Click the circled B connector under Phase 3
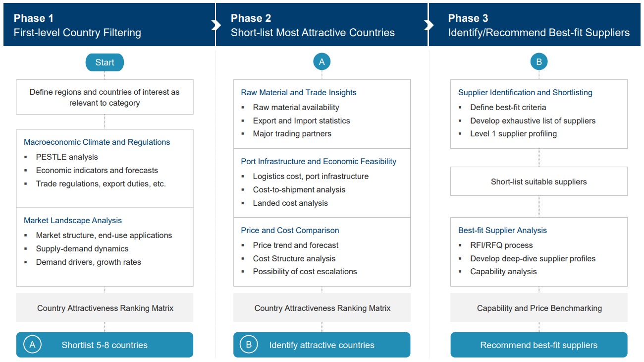 (539, 62)
